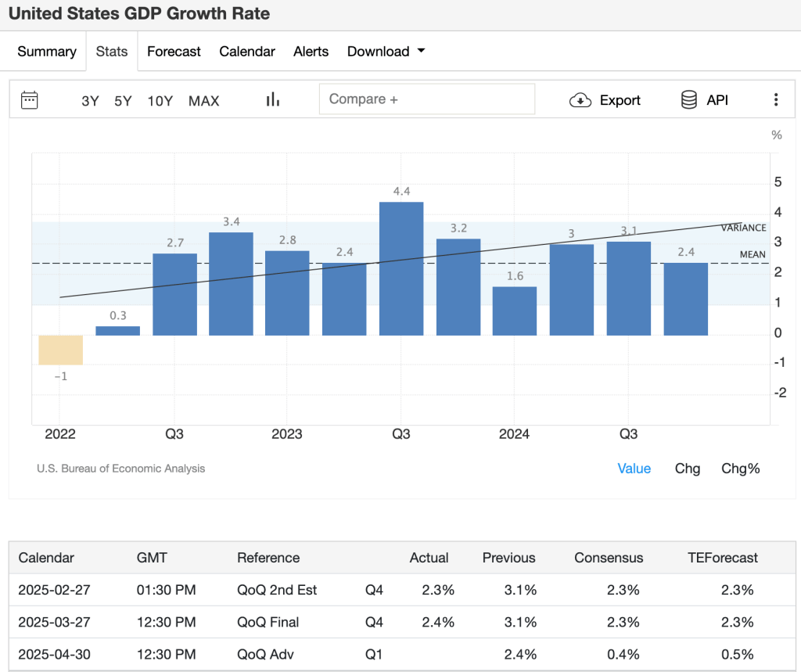Image resolution: width=801 pixels, height=672 pixels.
Task: Click the 4.4 peak bar on chart
Action: (400, 266)
